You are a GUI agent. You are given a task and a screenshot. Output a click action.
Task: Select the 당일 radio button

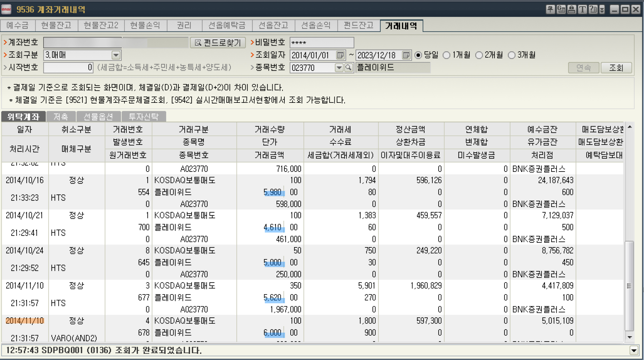coord(418,55)
